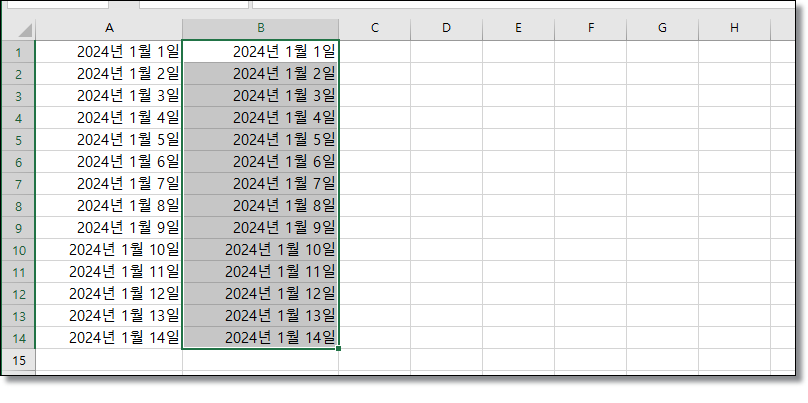The image size is (808, 403).
Task: Select column H header
Action: coord(734,29)
